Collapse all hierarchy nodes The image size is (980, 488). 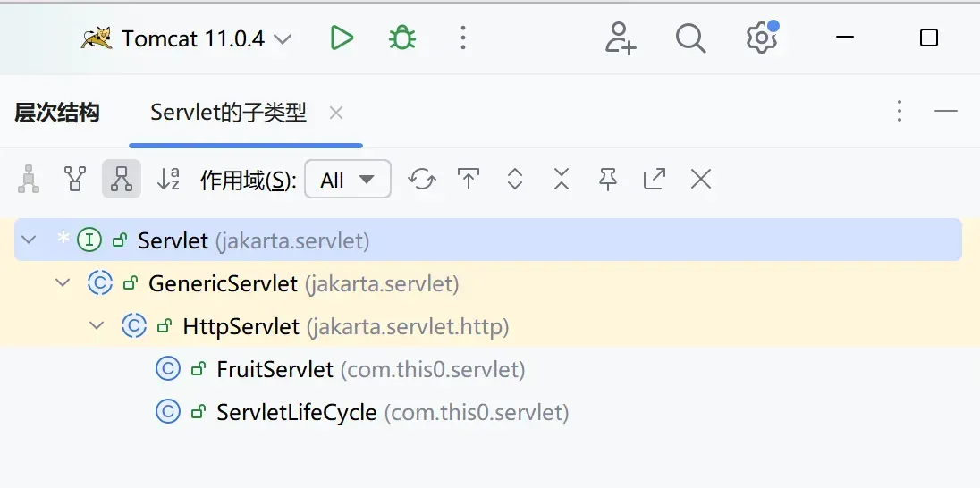(562, 180)
